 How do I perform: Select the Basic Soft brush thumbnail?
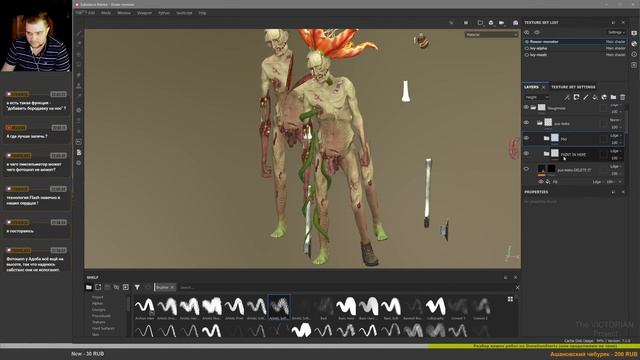391,307
